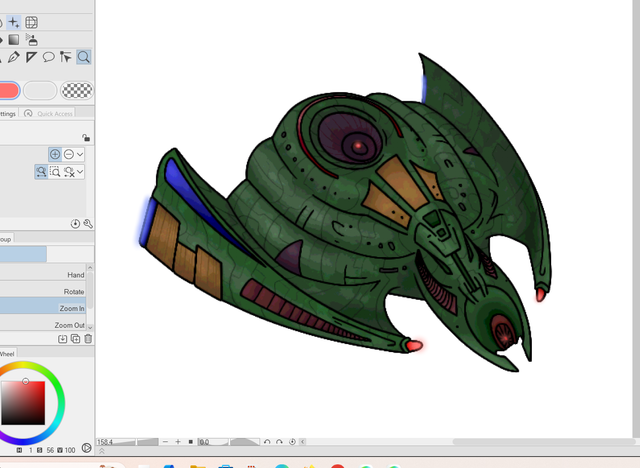
Task: Click the sub tool list down arrow
Action: (90, 327)
